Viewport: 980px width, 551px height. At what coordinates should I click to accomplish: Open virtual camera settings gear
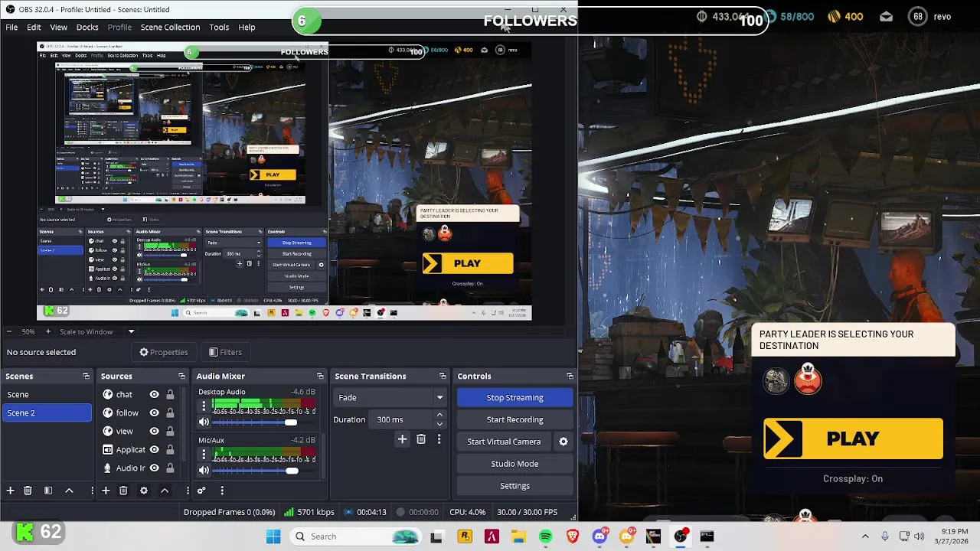click(x=563, y=442)
